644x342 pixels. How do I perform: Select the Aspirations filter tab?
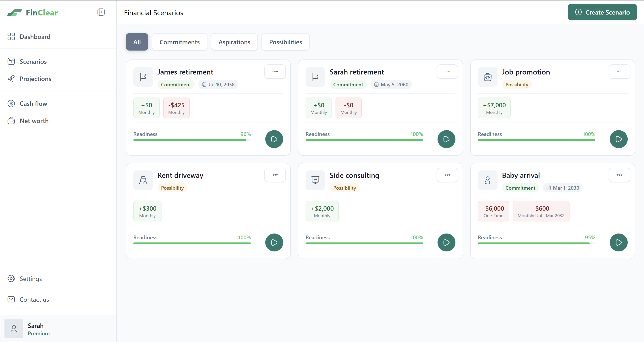[x=234, y=42]
